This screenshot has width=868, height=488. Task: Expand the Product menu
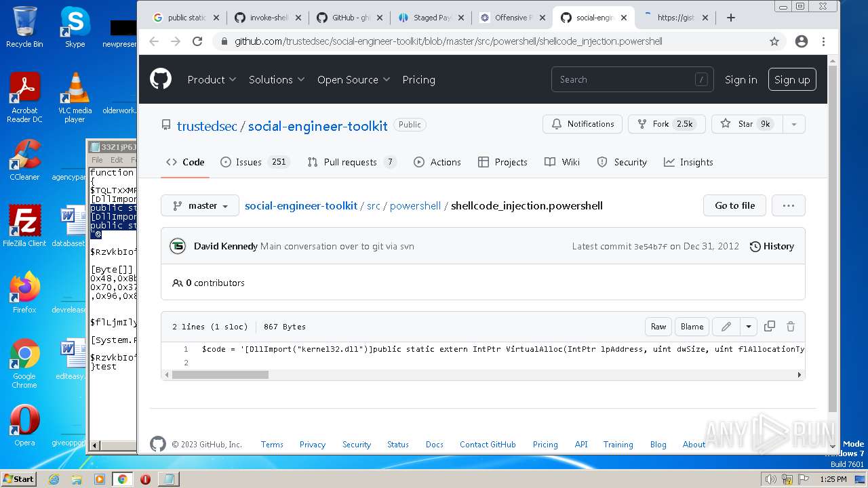212,79
